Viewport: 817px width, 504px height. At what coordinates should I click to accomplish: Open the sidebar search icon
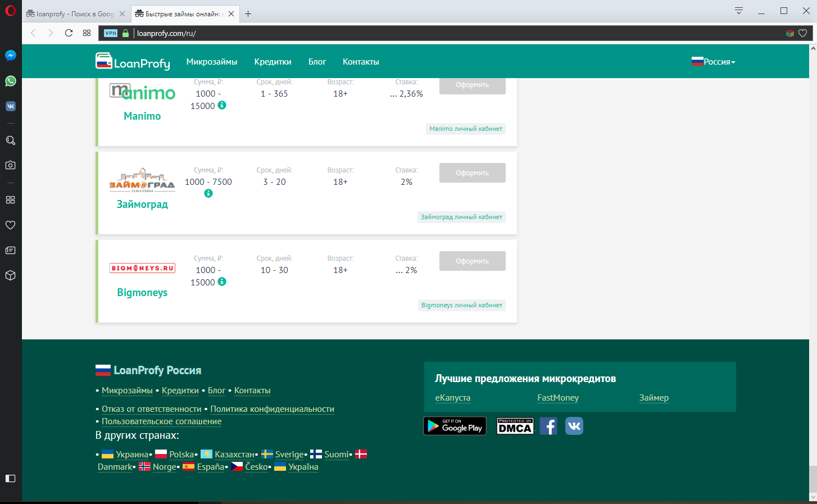click(x=11, y=140)
